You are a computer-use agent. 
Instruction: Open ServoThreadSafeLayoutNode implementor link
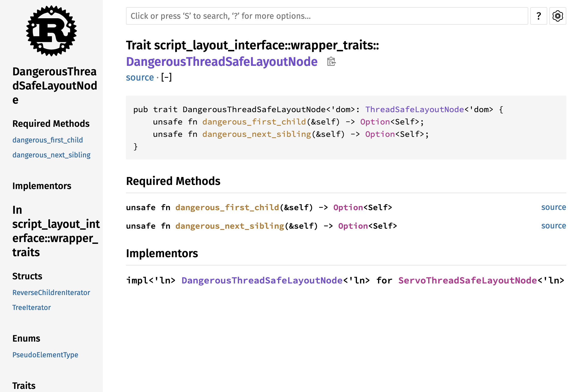[467, 280]
